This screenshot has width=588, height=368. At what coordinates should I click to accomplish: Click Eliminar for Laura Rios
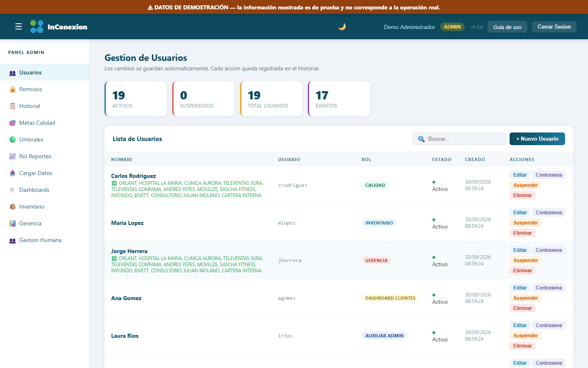click(x=523, y=346)
